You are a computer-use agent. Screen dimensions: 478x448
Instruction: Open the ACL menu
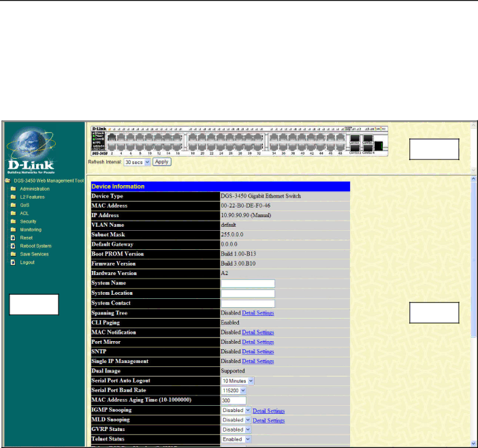click(25, 213)
